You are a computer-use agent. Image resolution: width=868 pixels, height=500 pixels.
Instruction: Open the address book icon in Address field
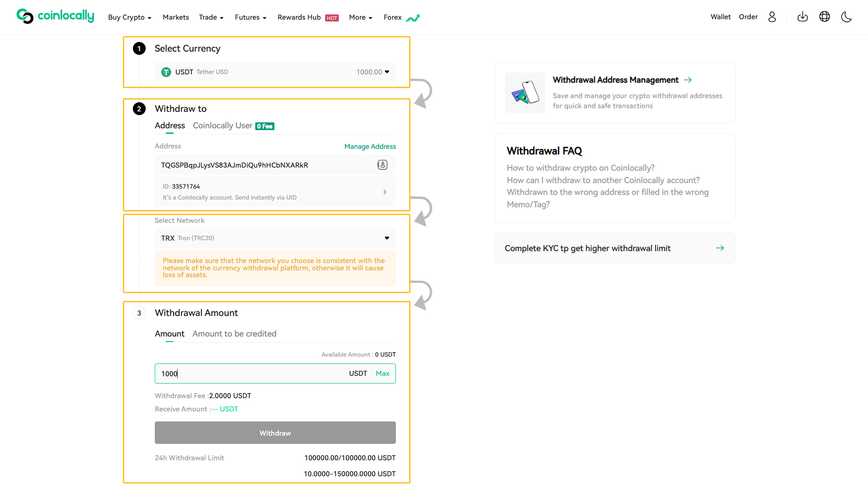pos(383,165)
